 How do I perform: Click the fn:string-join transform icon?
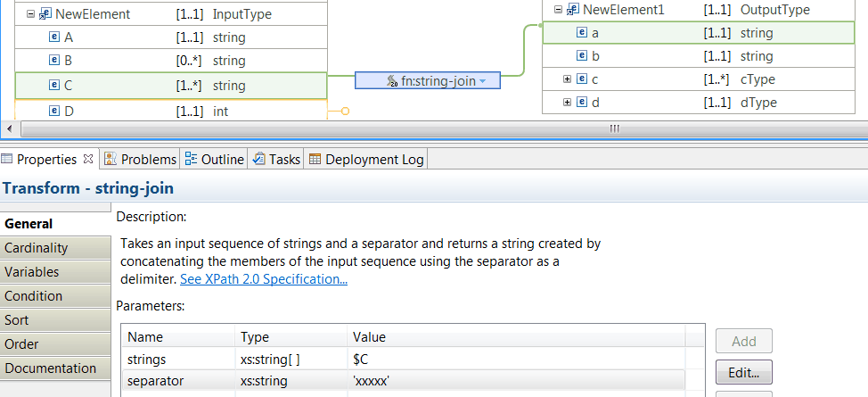[392, 81]
